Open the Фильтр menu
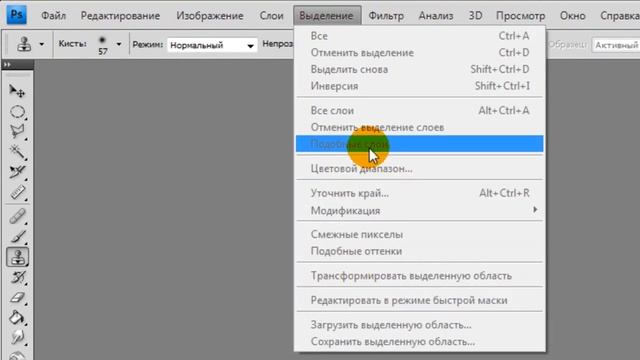The width and height of the screenshot is (640, 360). coord(386,16)
